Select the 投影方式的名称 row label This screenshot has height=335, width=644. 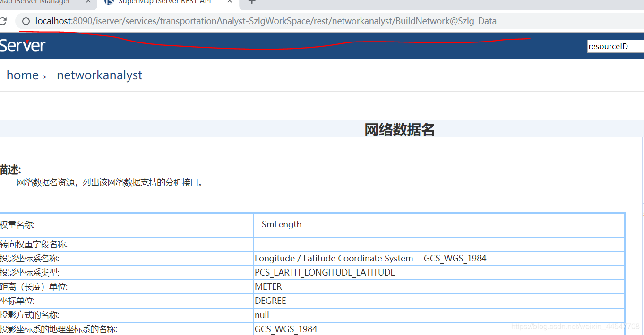(29, 315)
